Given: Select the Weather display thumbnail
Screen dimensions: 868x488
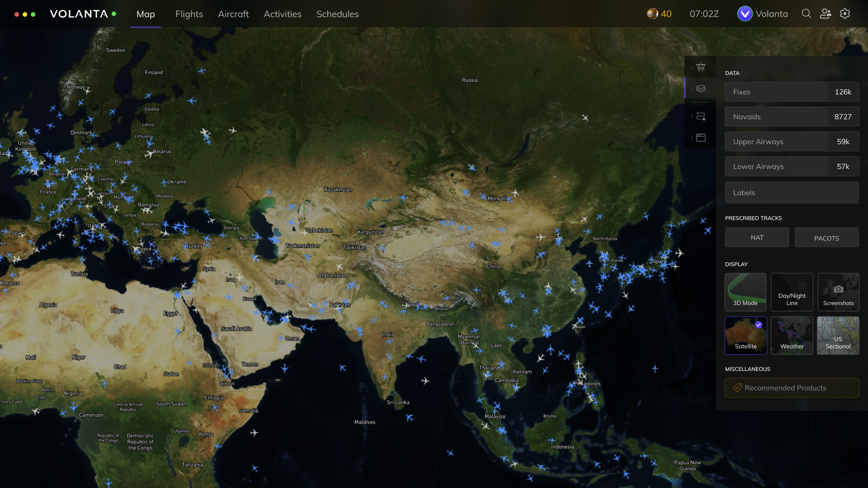Looking at the screenshot, I should [792, 335].
